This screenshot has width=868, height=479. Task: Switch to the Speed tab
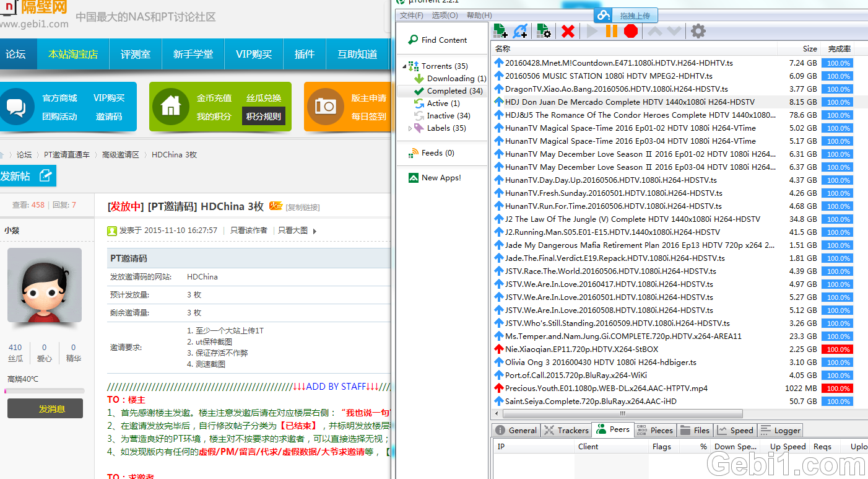pos(735,430)
